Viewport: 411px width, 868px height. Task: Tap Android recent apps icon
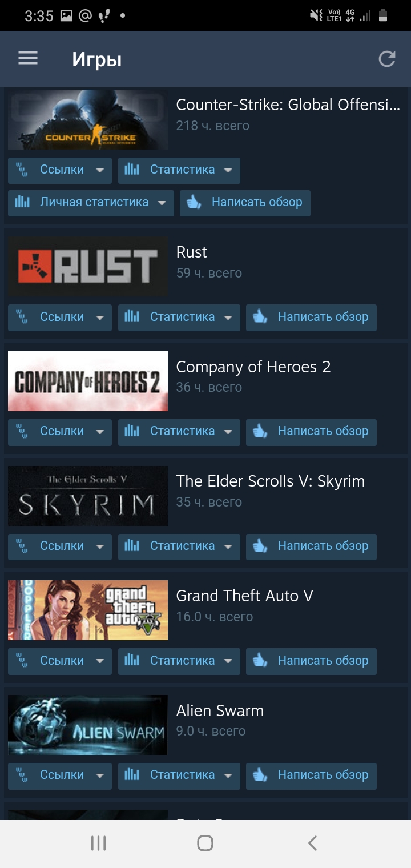(99, 843)
